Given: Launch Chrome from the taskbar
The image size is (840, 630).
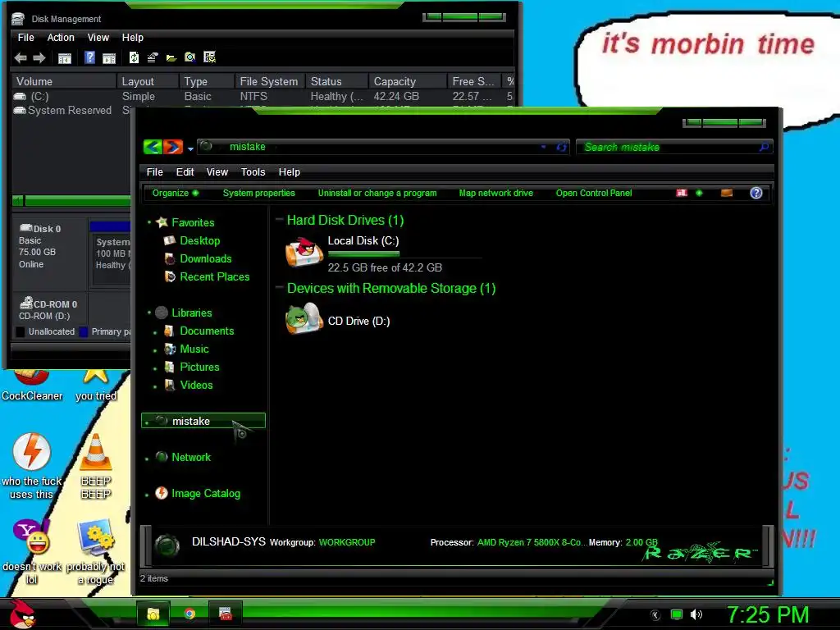Looking at the screenshot, I should click(x=189, y=614).
